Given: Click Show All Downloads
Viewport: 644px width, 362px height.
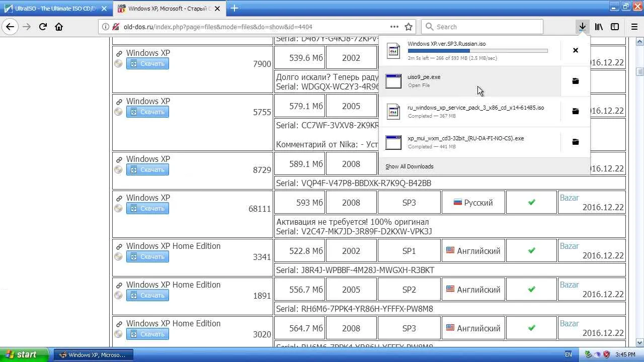Looking at the screenshot, I should coord(410,166).
